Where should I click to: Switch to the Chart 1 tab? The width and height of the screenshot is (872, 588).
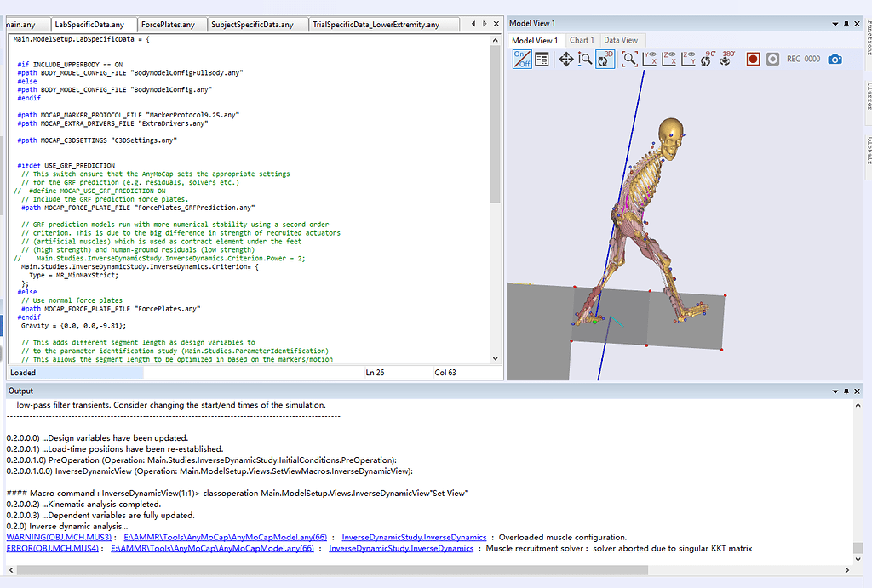pos(582,40)
